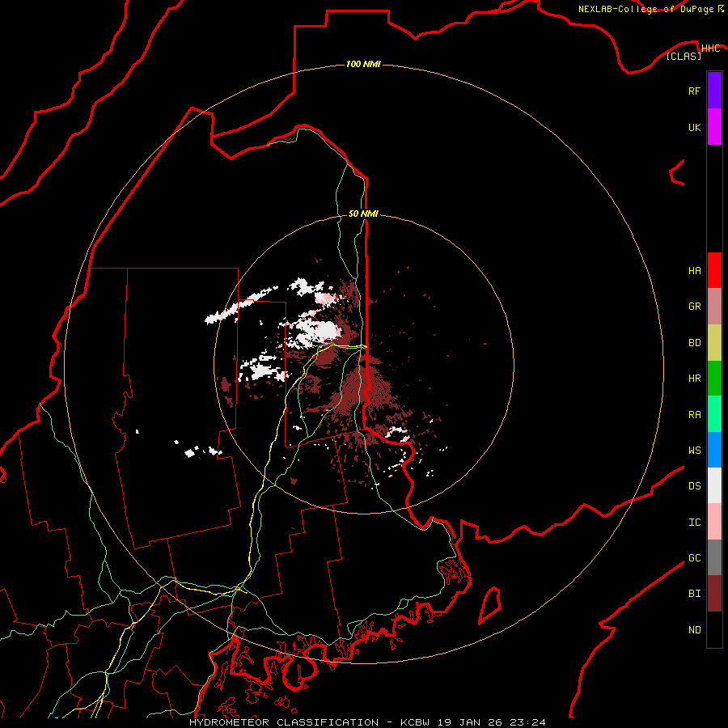Select the gray GC legend swatch
This screenshot has width=728, height=728.
tap(714, 557)
